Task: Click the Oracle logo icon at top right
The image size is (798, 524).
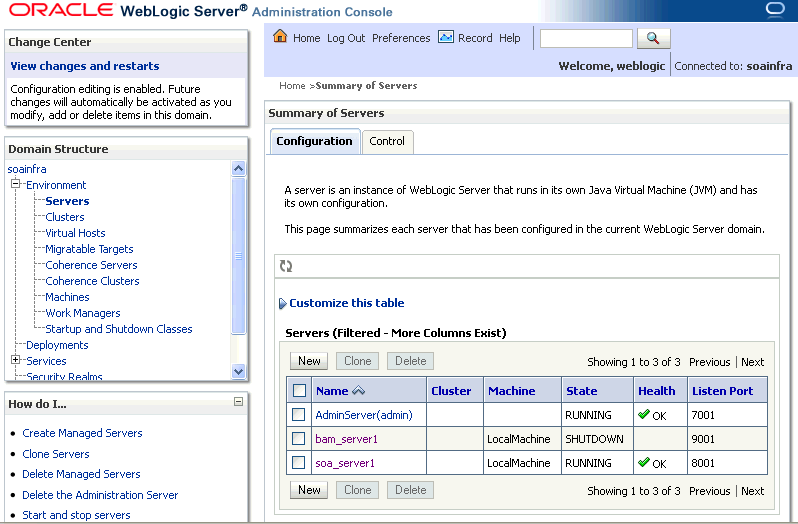Action: 775,9
